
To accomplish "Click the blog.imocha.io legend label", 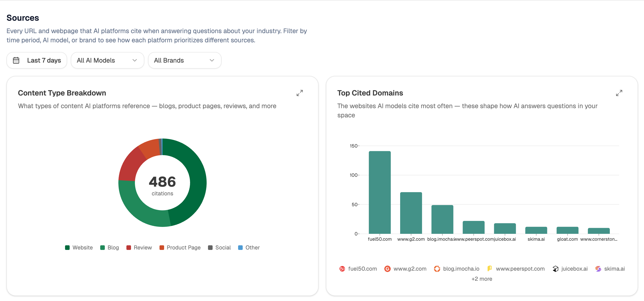I will [x=461, y=269].
